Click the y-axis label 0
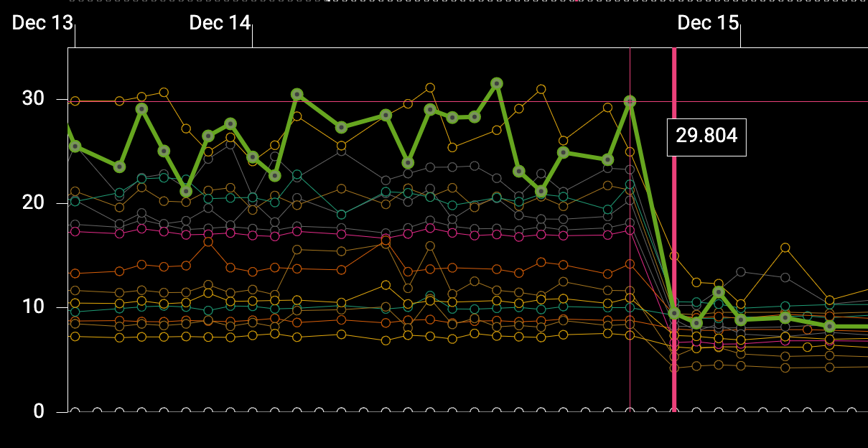The image size is (868, 448). pyautogui.click(x=39, y=411)
